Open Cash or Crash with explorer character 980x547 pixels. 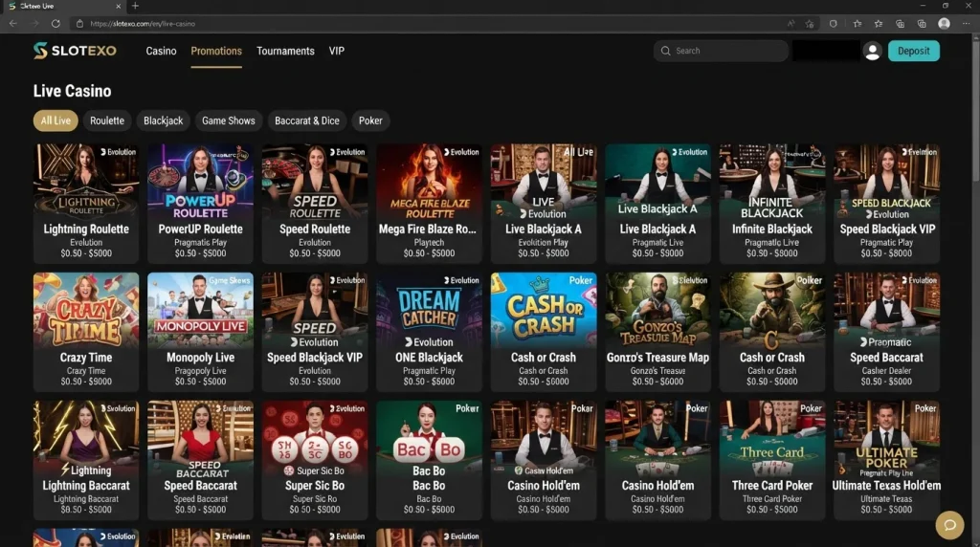pyautogui.click(x=772, y=332)
